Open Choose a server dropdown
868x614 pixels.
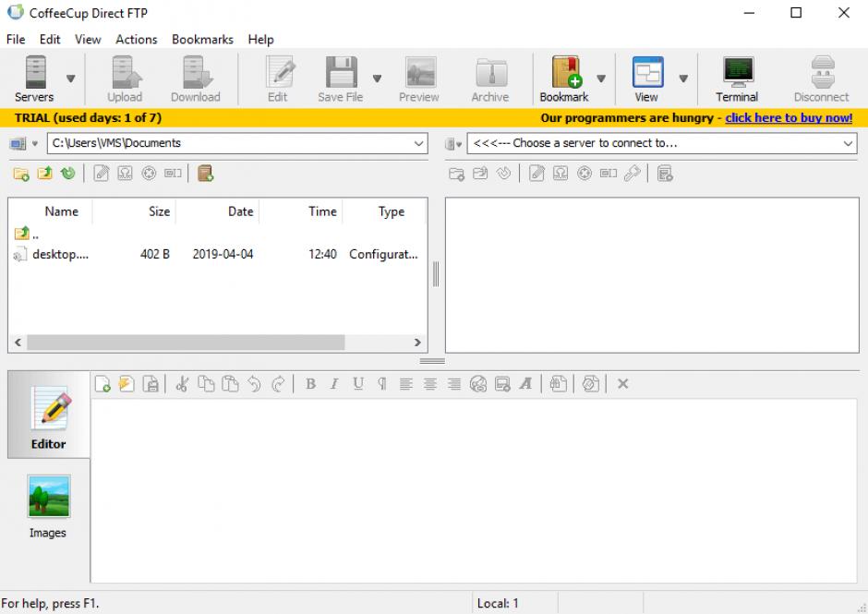pos(662,143)
